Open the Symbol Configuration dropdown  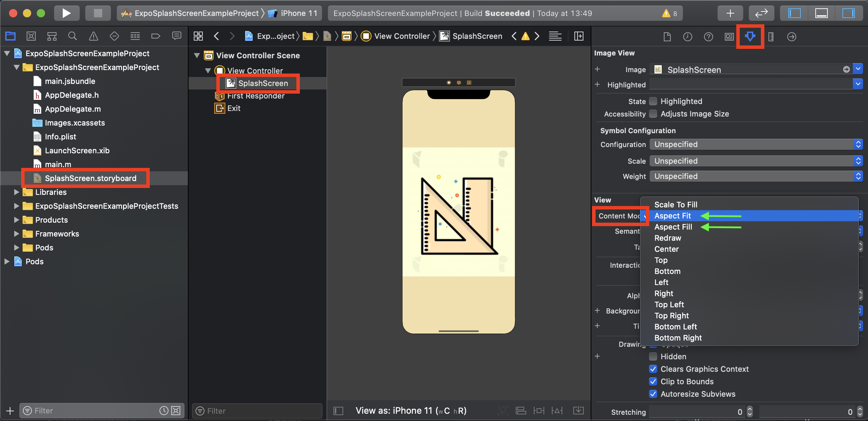point(756,144)
